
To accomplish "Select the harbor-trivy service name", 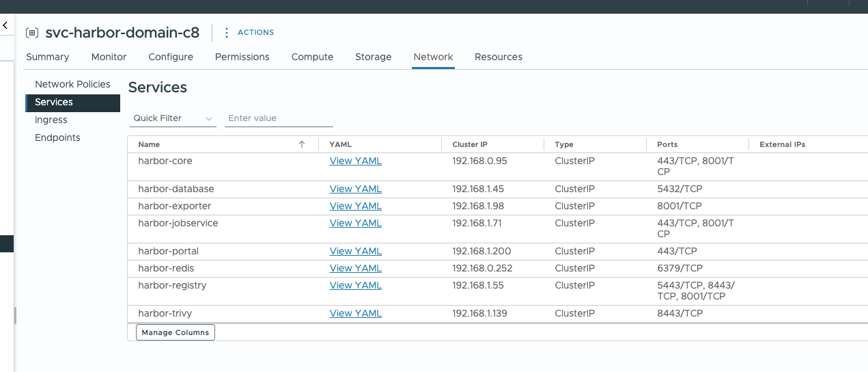I will [165, 313].
